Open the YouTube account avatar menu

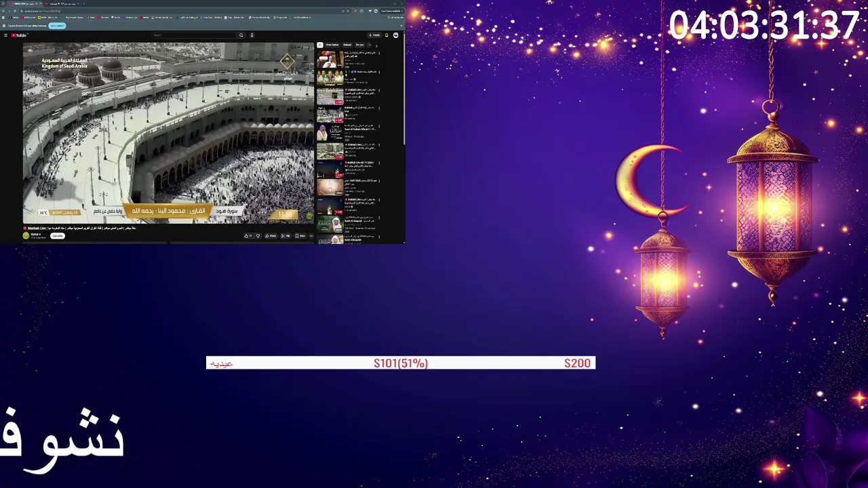coord(396,35)
